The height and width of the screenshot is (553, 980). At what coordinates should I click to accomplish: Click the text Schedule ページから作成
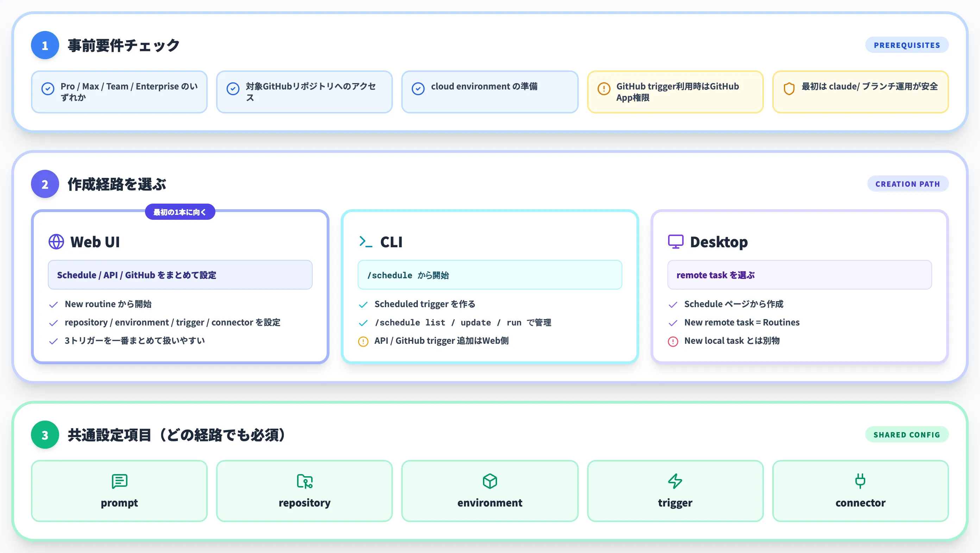click(734, 304)
